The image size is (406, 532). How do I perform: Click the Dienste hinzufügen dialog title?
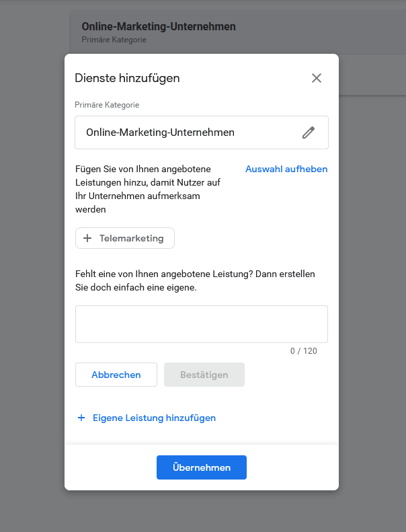127,78
